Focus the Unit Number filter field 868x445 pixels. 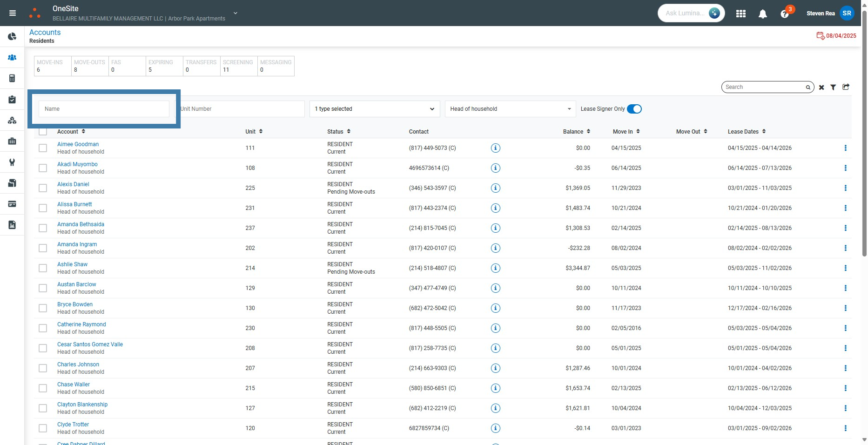[x=239, y=109]
